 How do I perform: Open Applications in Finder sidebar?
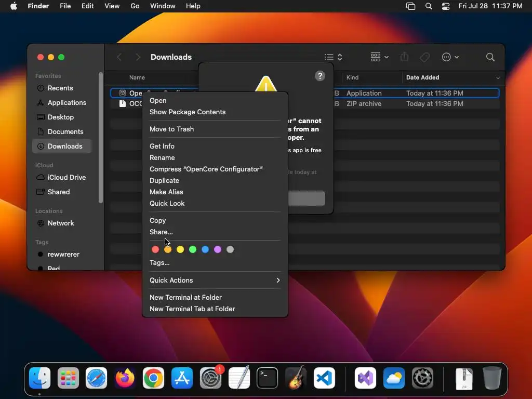(62, 102)
